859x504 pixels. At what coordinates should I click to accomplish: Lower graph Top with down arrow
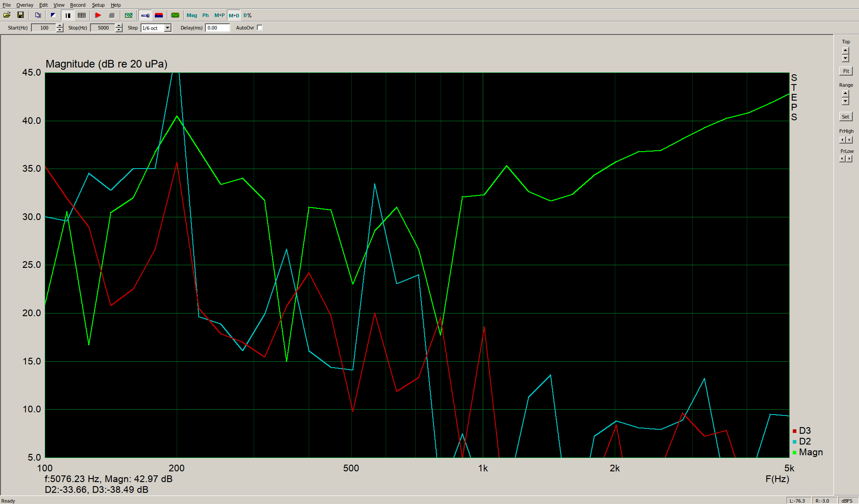click(846, 58)
